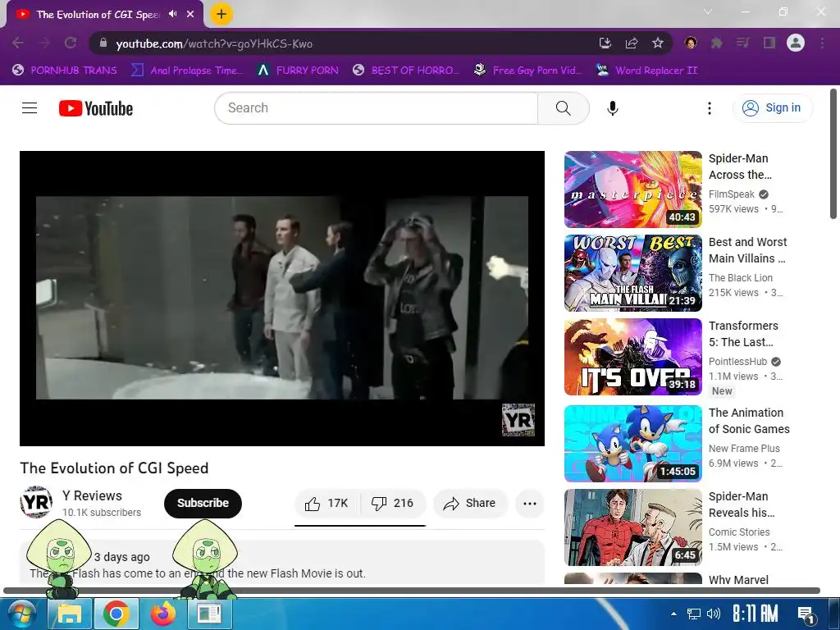
Task: Launch Firefox from taskbar
Action: point(163,614)
